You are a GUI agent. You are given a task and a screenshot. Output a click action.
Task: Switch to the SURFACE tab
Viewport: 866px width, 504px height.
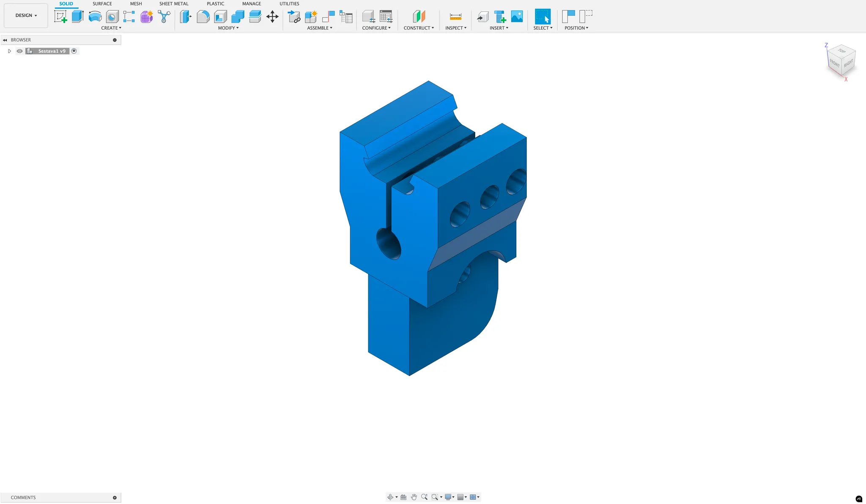tap(102, 4)
